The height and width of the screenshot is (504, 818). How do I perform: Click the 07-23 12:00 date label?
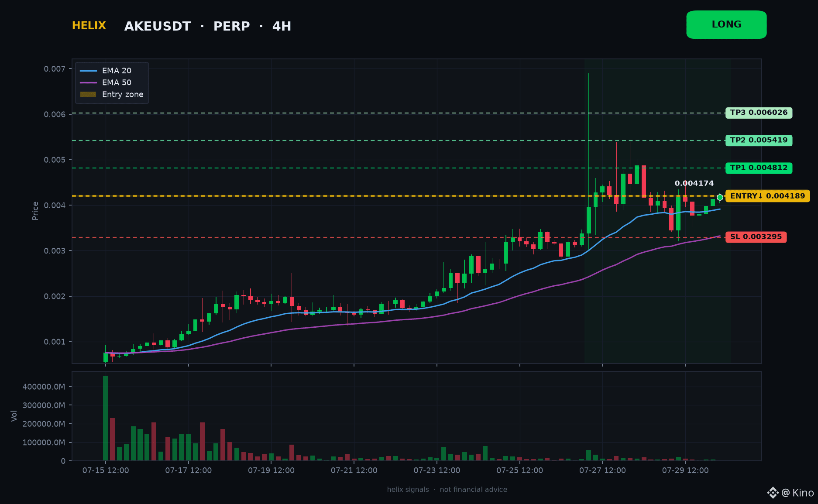click(437, 470)
